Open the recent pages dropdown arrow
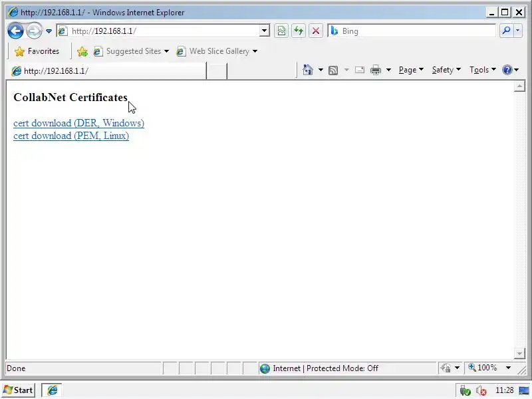532x399 pixels. coord(49,31)
